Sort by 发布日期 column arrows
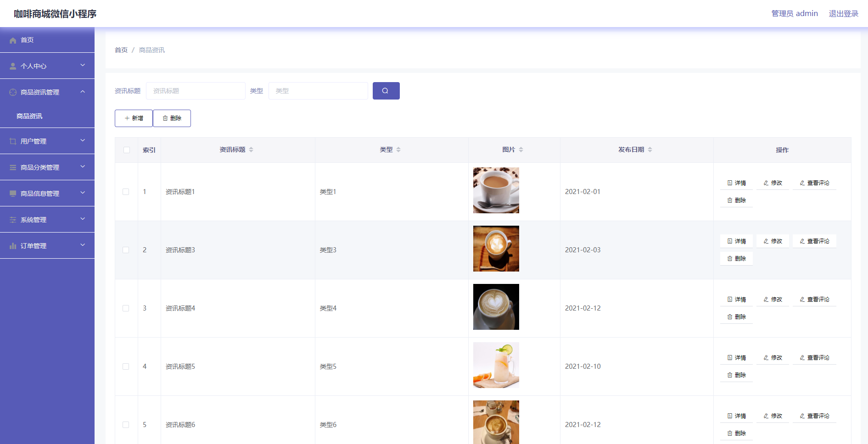This screenshot has height=444, width=868. click(650, 150)
